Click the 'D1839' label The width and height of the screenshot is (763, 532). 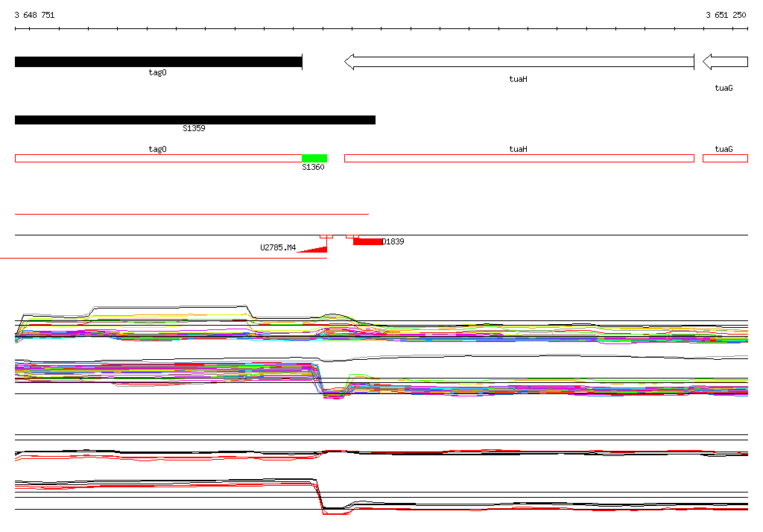pos(393,241)
